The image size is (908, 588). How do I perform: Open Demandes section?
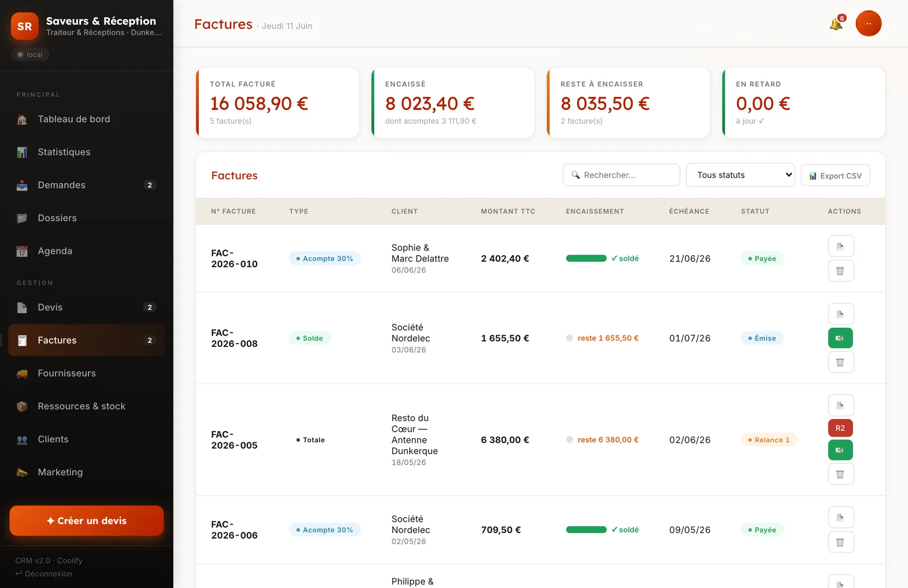[x=86, y=185]
